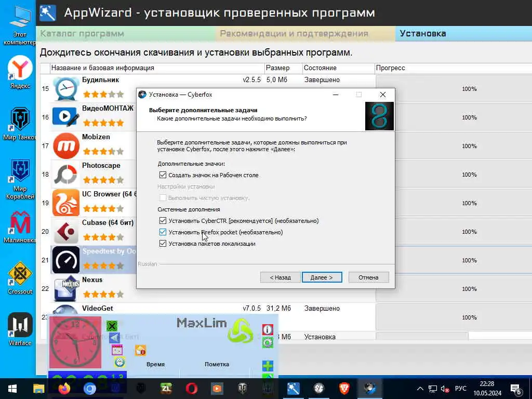Close the Cyberfox installer dialog

point(383,95)
